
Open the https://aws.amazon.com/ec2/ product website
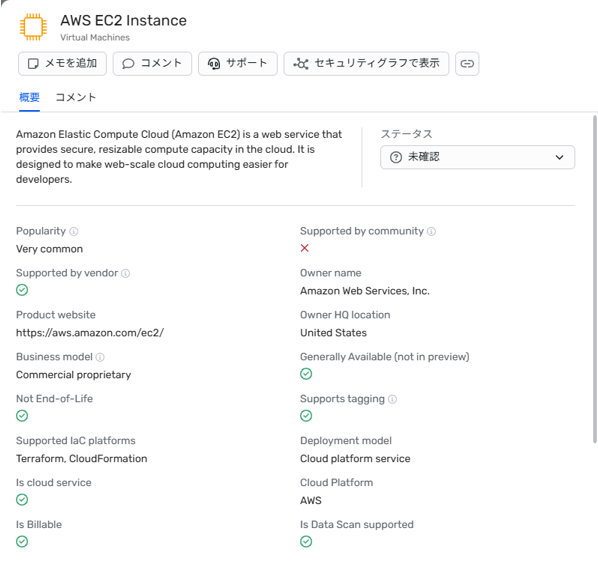coord(90,333)
